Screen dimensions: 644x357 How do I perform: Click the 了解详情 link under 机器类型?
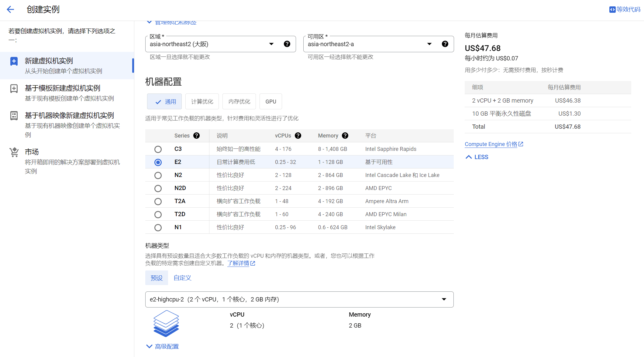pos(238,263)
